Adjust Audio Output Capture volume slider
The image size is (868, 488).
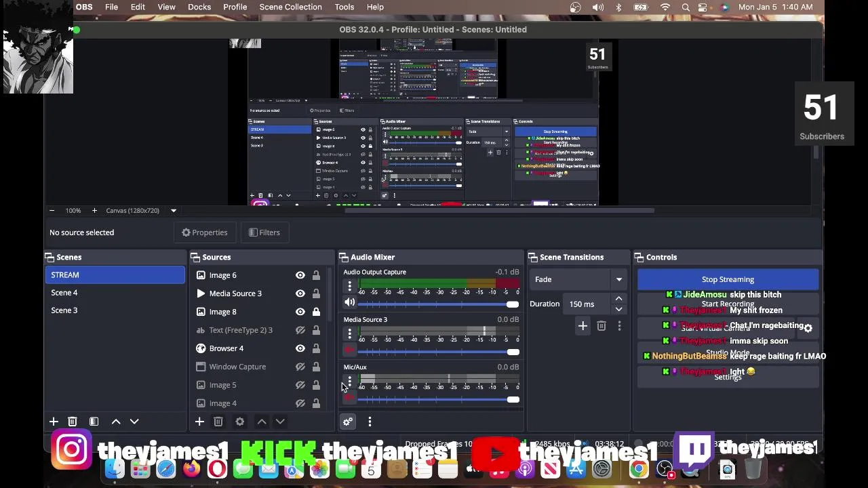click(x=438, y=304)
